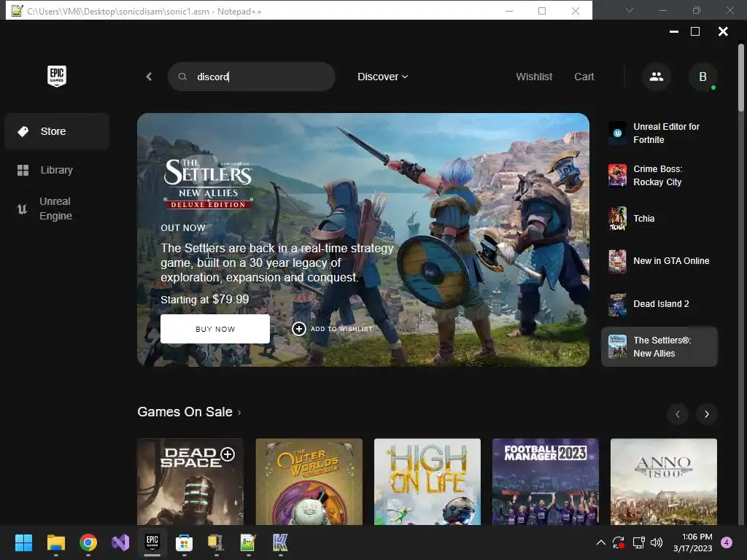Open Microsoft Store from taskbar

click(x=184, y=542)
